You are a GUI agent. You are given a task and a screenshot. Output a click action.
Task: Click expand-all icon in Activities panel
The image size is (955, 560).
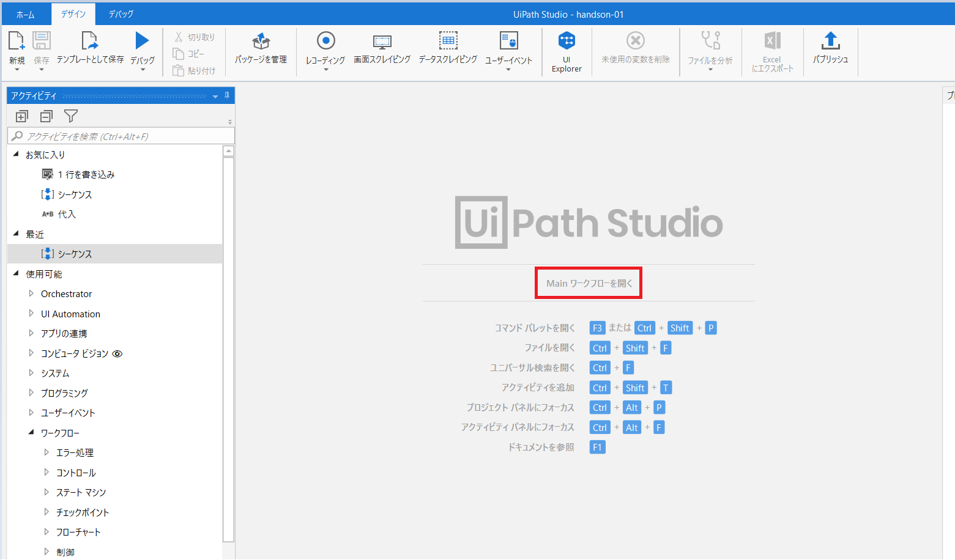22,116
